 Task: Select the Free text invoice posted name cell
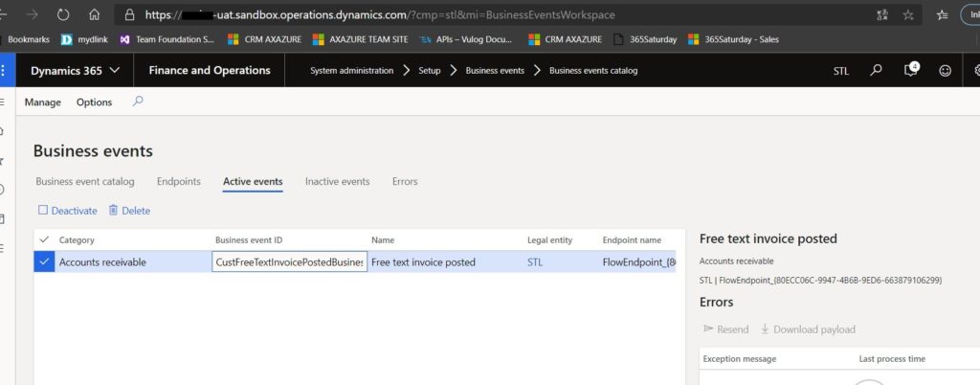424,262
